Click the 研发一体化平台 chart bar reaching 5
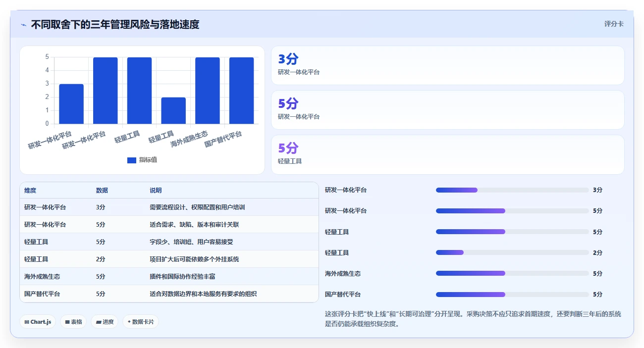 (106, 91)
